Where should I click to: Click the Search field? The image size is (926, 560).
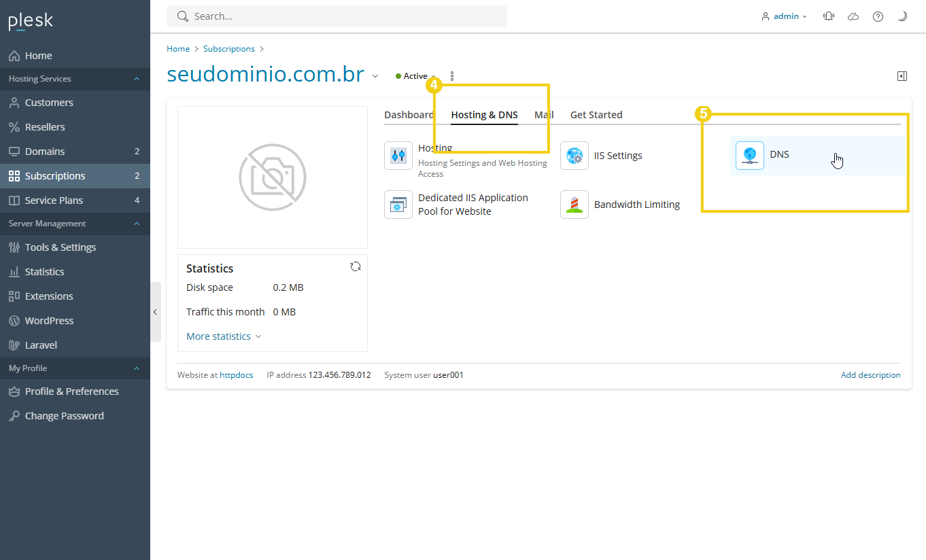click(337, 16)
